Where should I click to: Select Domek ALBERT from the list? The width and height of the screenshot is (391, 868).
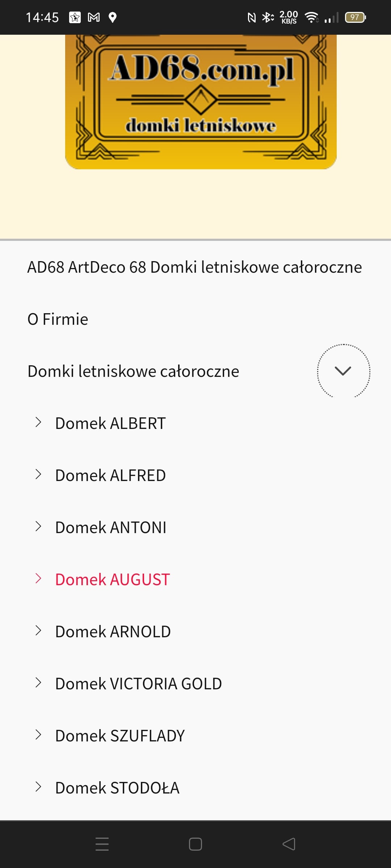(110, 424)
